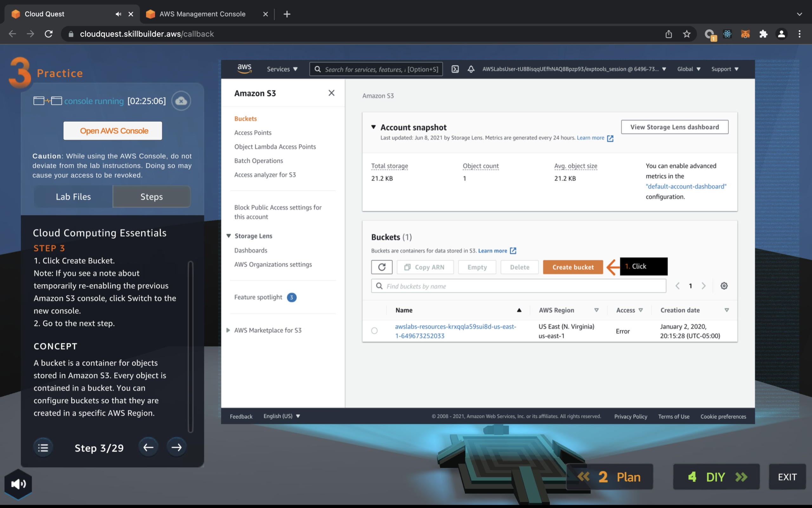The image size is (812, 508).
Task: Open the awslabs-resources bucket link
Action: pos(455,331)
